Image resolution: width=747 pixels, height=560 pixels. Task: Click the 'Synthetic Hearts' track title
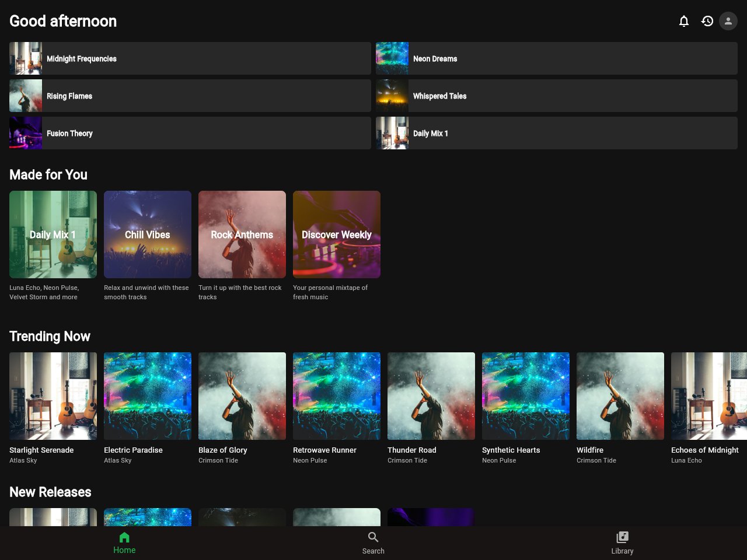(x=511, y=450)
